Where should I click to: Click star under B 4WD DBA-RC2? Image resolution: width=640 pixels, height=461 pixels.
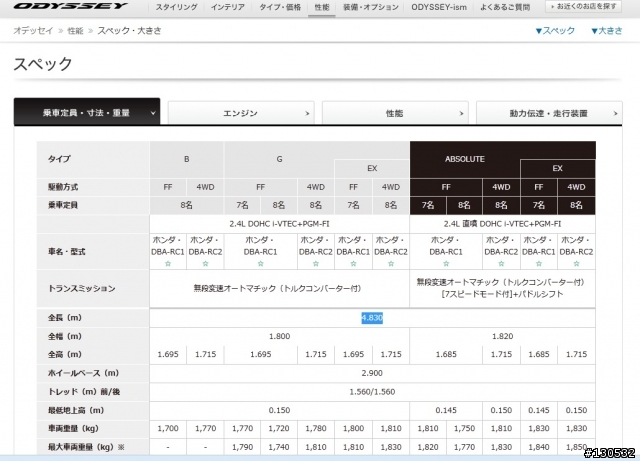pos(205,264)
